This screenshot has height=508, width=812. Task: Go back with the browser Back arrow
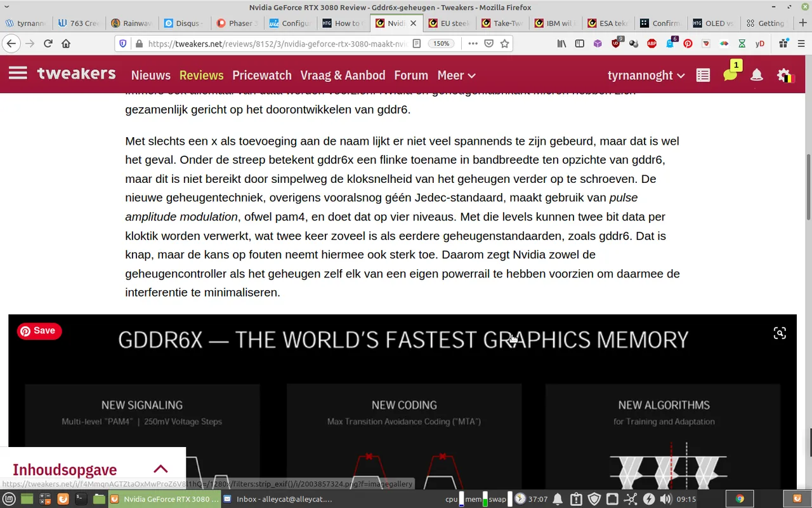coord(11,44)
